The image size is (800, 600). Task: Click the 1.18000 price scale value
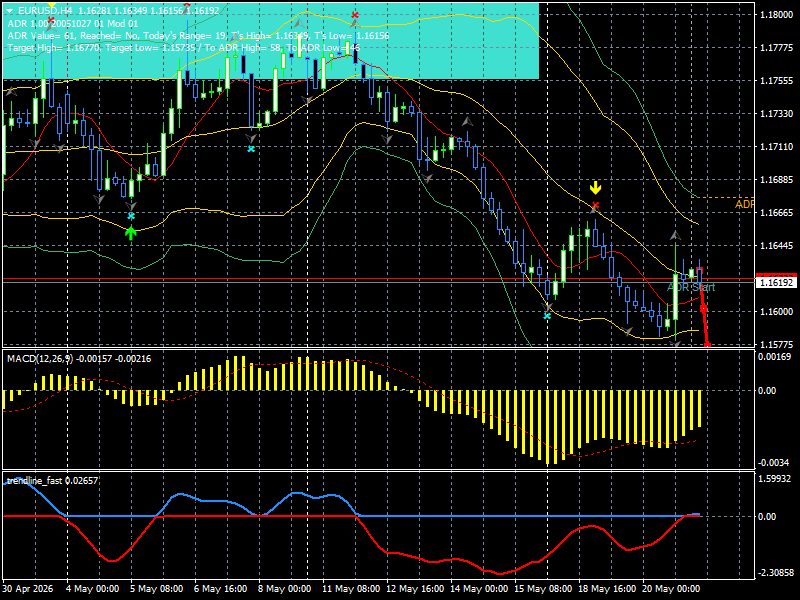[777, 15]
